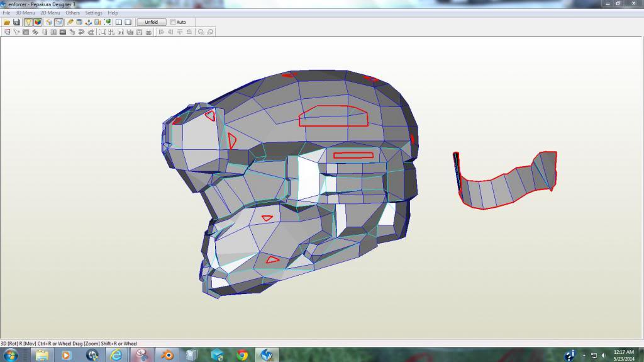The width and height of the screenshot is (644, 362).
Task: Open the 2D Menu dropdown
Action: tap(50, 13)
